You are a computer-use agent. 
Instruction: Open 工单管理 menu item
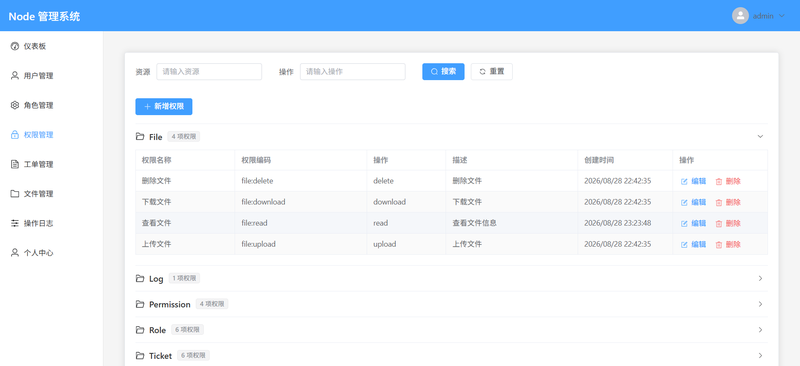click(51, 164)
